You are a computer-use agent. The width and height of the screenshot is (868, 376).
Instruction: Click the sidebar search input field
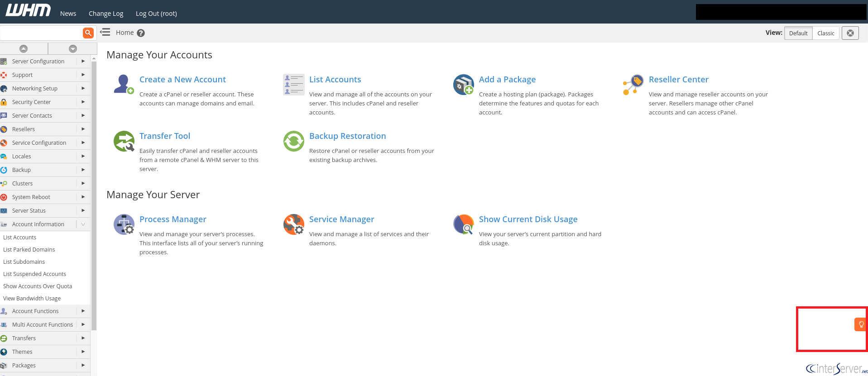[41, 33]
